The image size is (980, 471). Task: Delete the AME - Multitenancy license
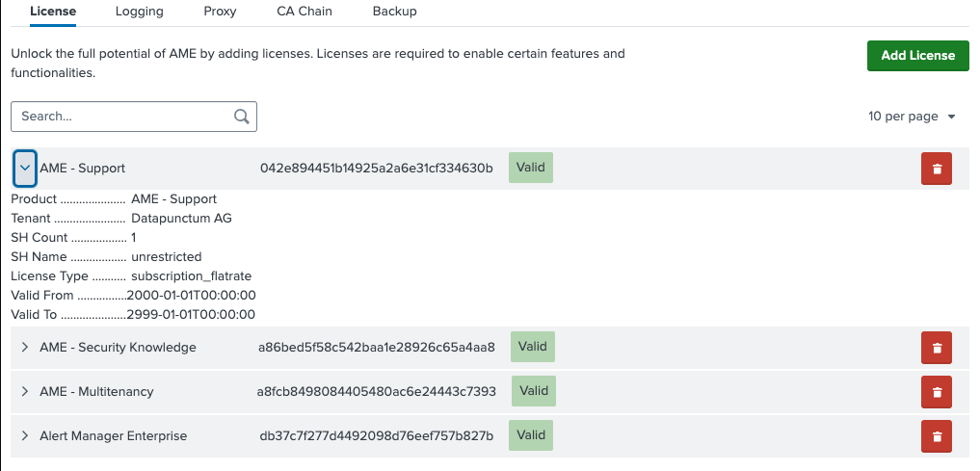click(937, 392)
